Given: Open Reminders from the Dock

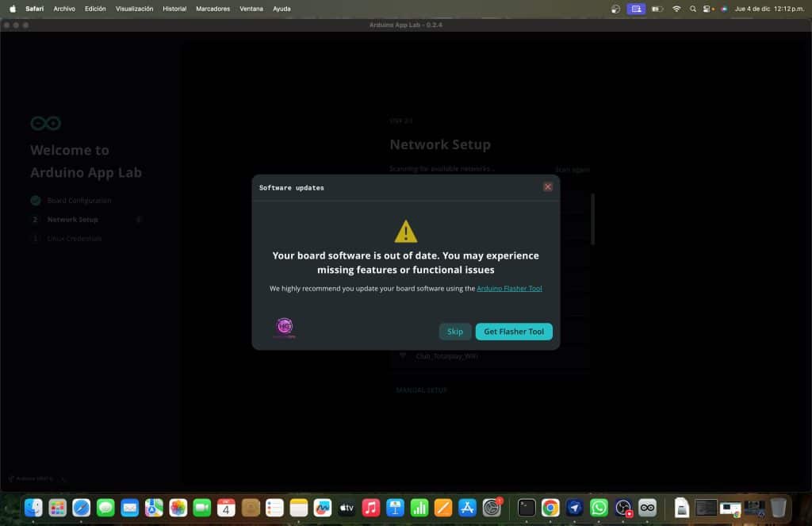Looking at the screenshot, I should pos(274,508).
